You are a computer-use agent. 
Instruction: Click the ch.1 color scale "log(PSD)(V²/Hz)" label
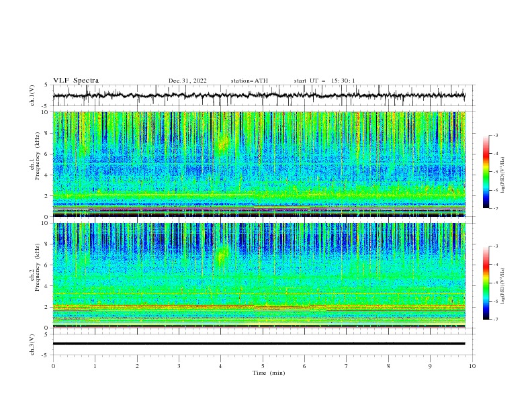click(503, 175)
